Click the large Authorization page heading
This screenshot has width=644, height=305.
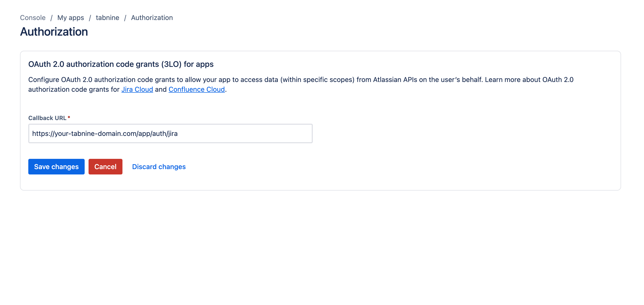point(54,32)
